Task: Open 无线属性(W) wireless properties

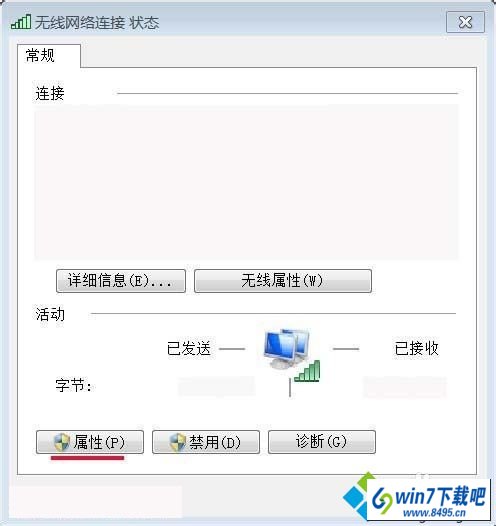Action: (x=283, y=281)
